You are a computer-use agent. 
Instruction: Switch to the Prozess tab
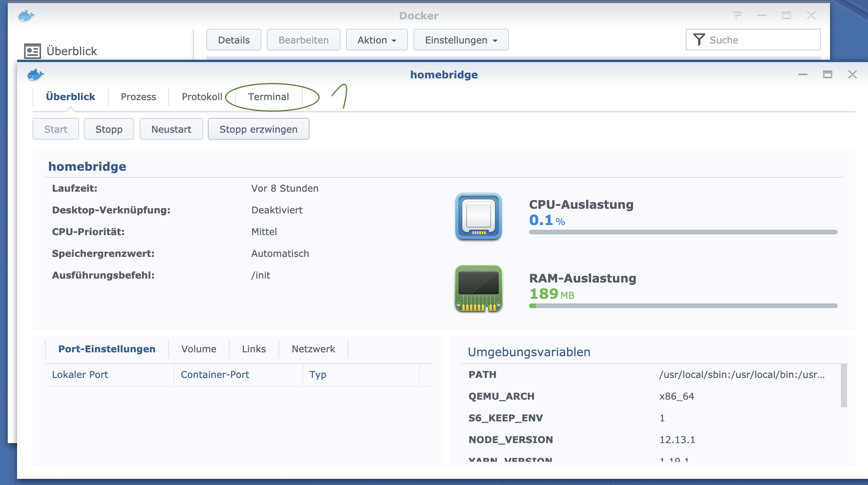tap(138, 97)
